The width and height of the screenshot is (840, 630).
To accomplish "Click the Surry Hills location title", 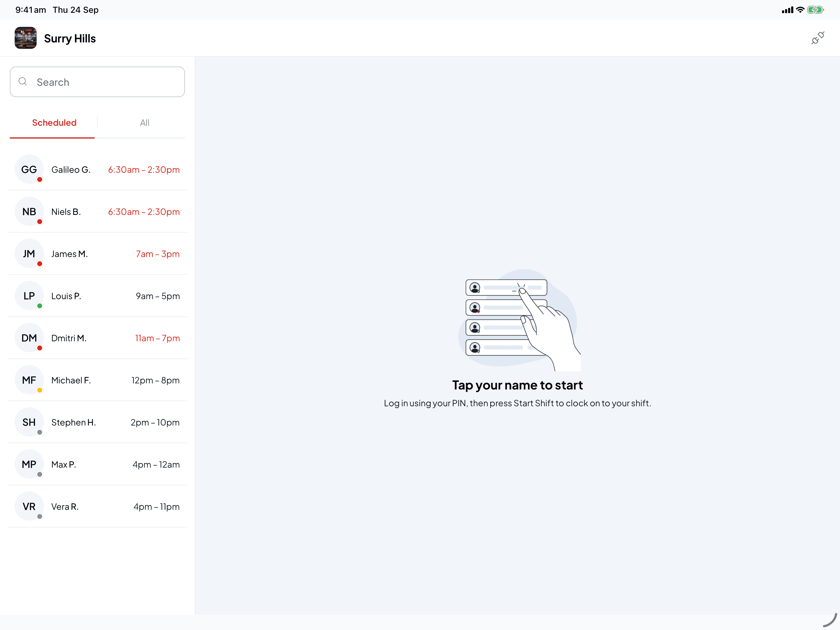I will point(70,39).
